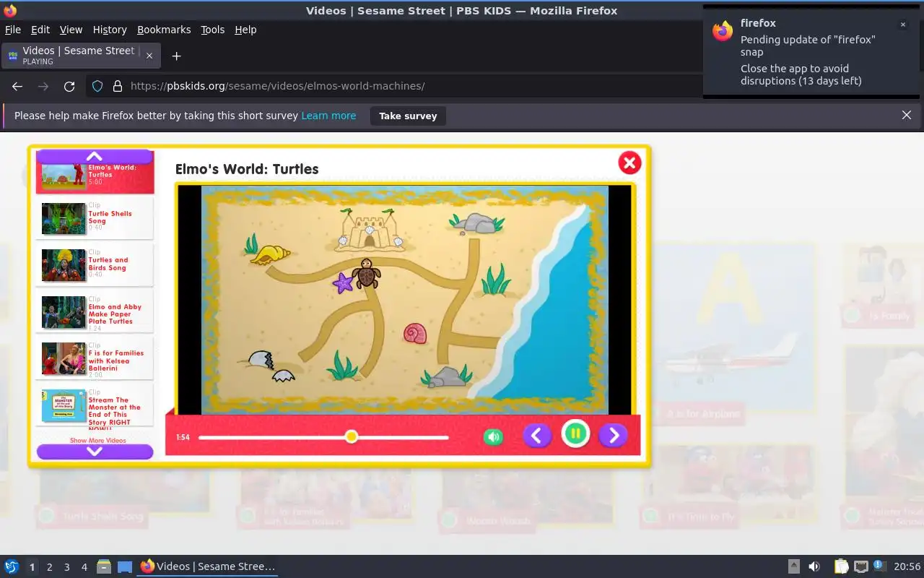
Task: Select workspace 1 on taskbar
Action: [32, 567]
